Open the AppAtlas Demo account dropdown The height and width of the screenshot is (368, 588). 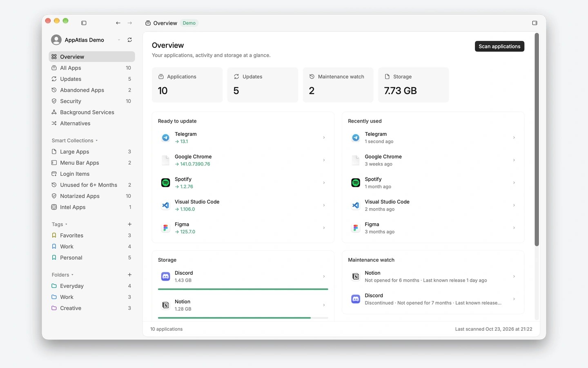point(119,40)
